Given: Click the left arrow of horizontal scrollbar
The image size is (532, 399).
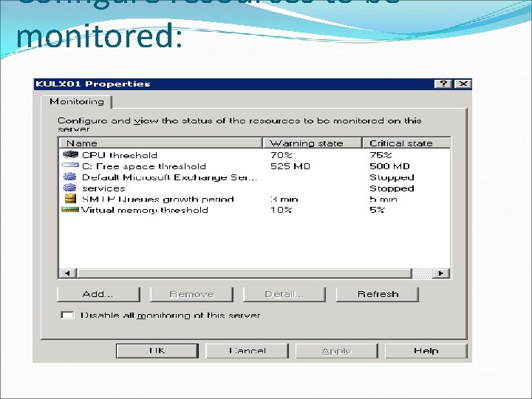Looking at the screenshot, I should coord(68,273).
